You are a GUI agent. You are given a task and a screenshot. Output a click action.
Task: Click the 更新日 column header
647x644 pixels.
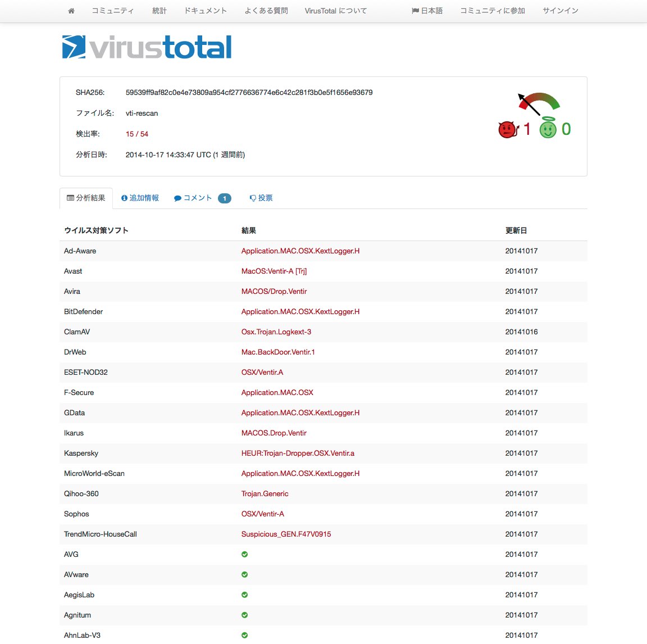pos(516,231)
